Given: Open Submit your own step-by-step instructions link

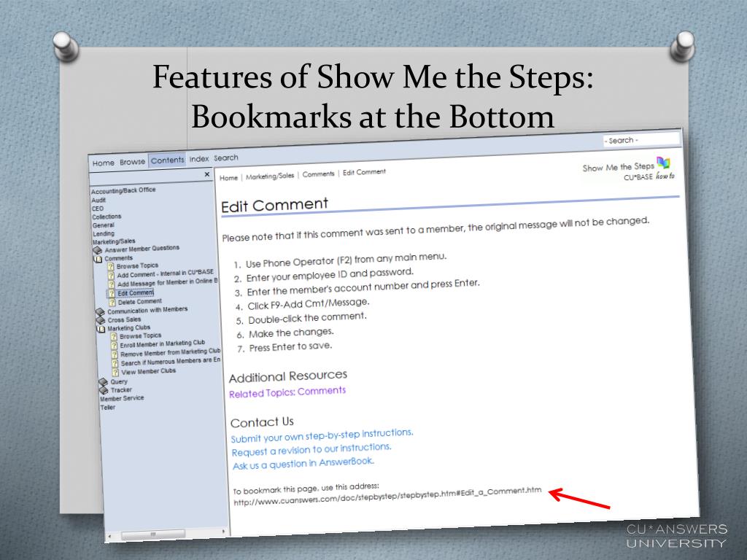Looking at the screenshot, I should tap(322, 435).
